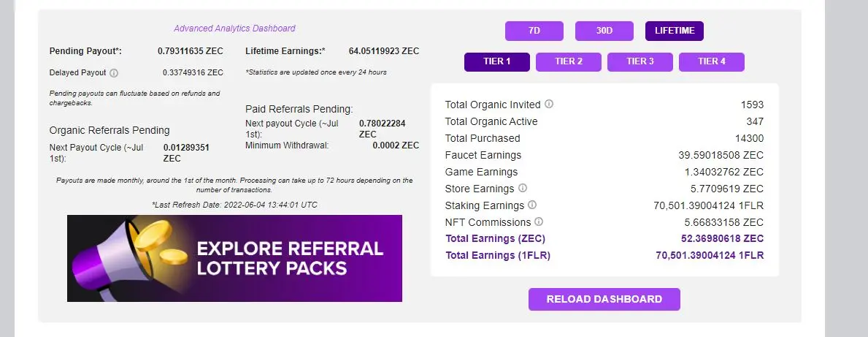This screenshot has width=868, height=337.
Task: Switch to the TIER 1 tab
Action: (497, 61)
